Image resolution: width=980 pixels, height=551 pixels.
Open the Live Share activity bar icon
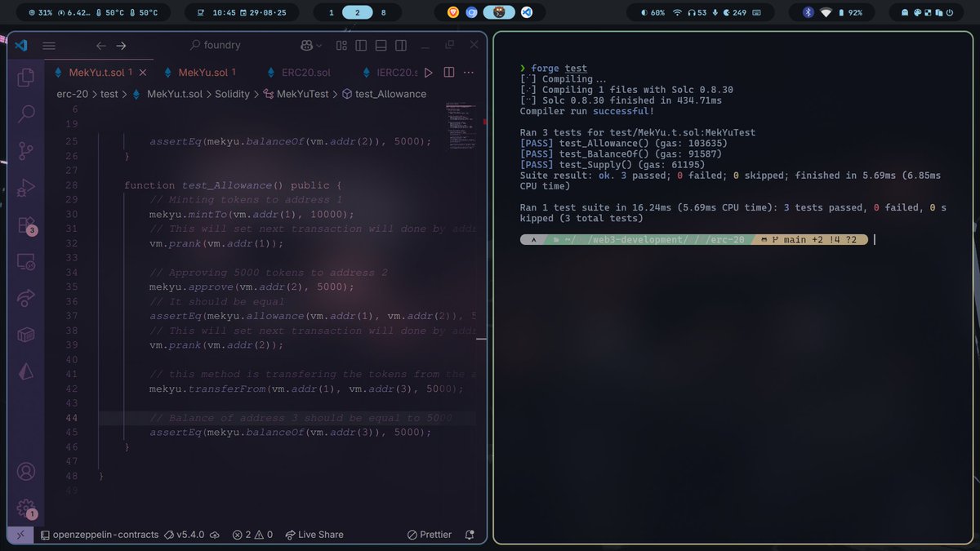point(26,298)
